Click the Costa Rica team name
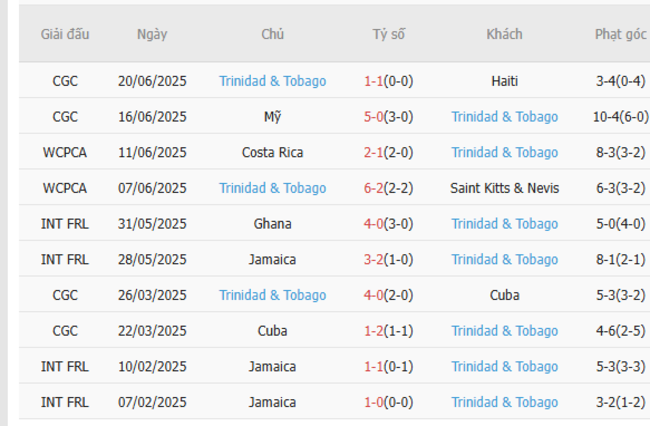Image resolution: width=650 pixels, height=426 pixels. coord(272,153)
